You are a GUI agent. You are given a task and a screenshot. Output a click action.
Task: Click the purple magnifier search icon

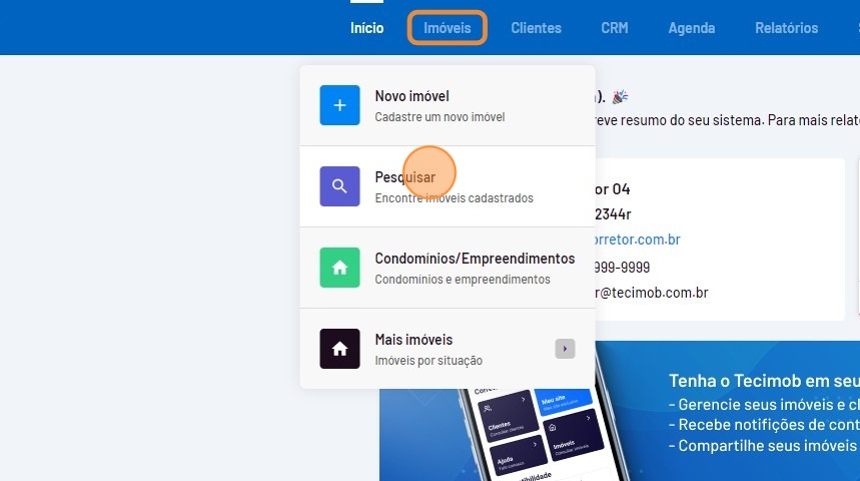[x=339, y=186]
